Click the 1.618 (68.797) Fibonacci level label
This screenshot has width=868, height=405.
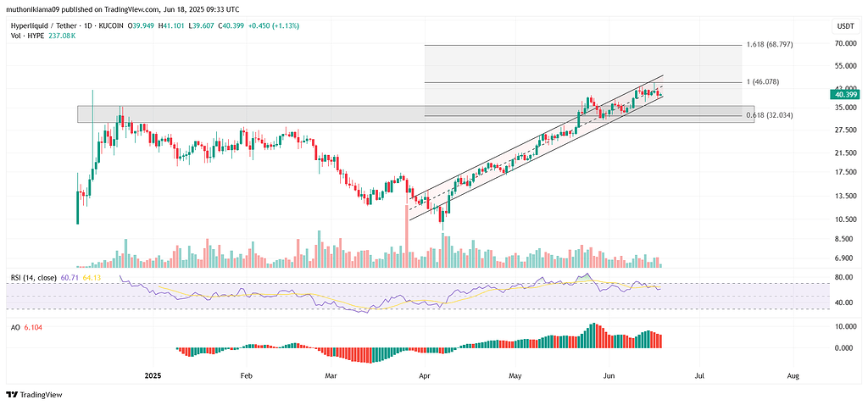click(770, 44)
